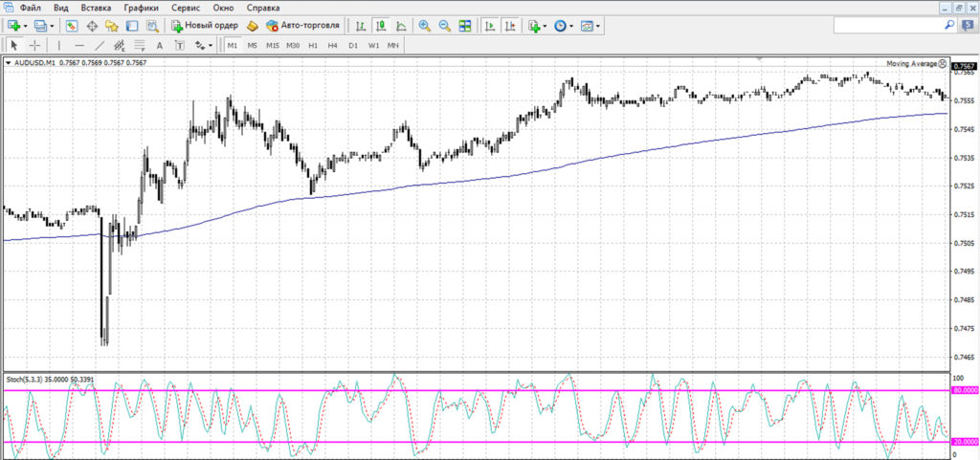The width and height of the screenshot is (980, 460).
Task: Switch chart to candlestick mode
Action: pyautogui.click(x=380, y=26)
